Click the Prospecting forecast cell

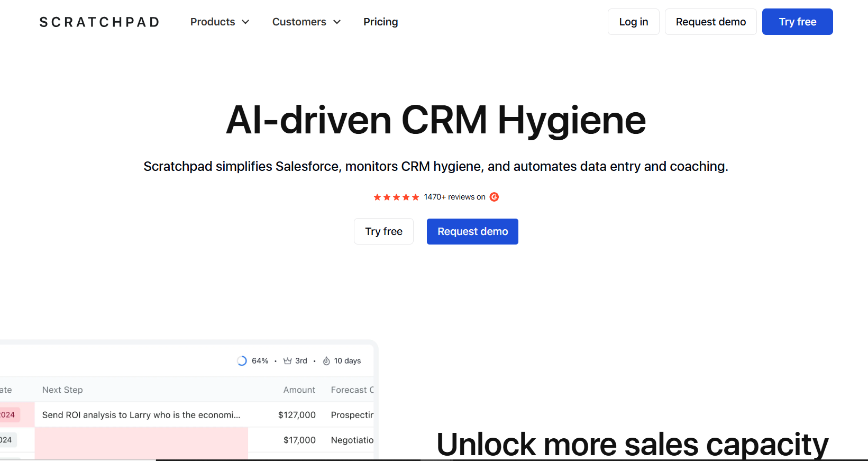352,415
